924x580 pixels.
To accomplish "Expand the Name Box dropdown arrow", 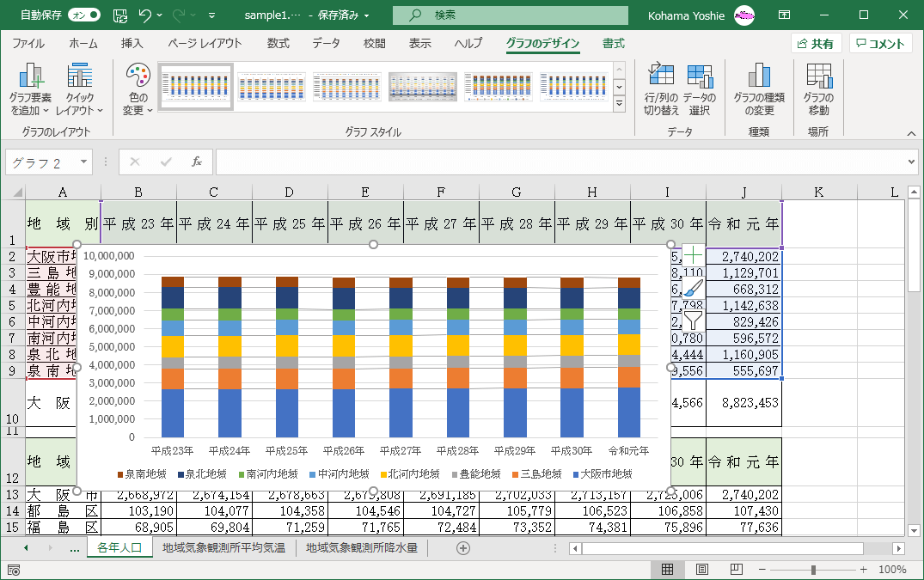I will coord(84,162).
